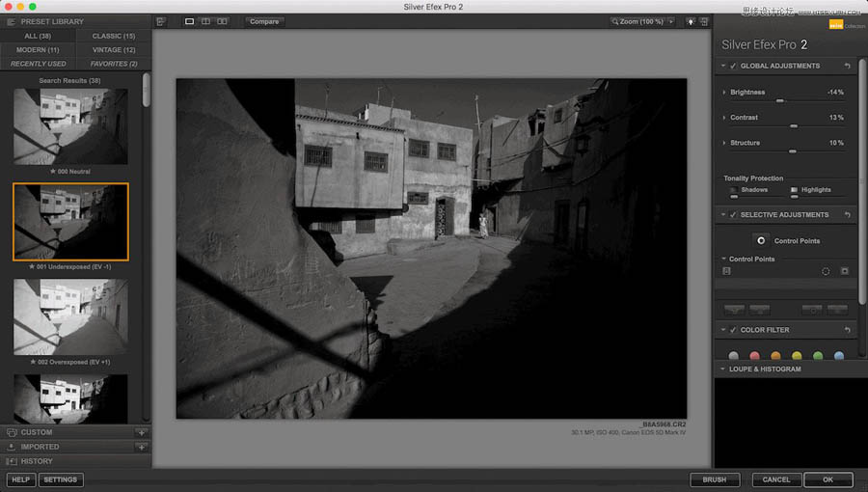Click control points list column icon on left
868x492 pixels.
pyautogui.click(x=726, y=271)
